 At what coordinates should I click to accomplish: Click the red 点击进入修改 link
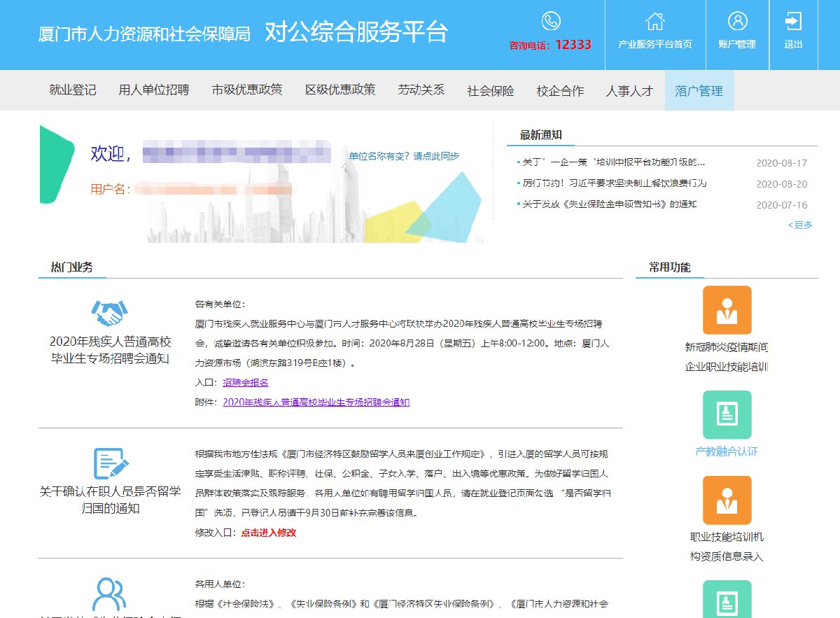click(268, 533)
